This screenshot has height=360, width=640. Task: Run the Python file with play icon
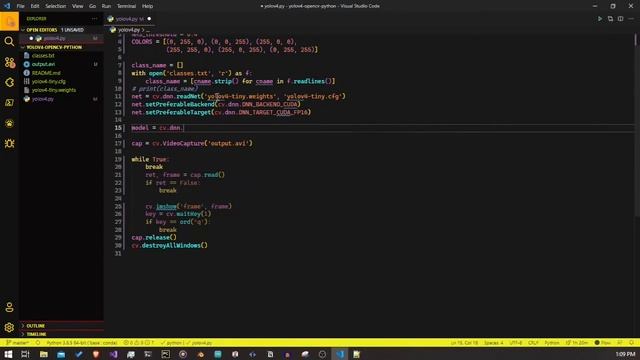coord(600,19)
